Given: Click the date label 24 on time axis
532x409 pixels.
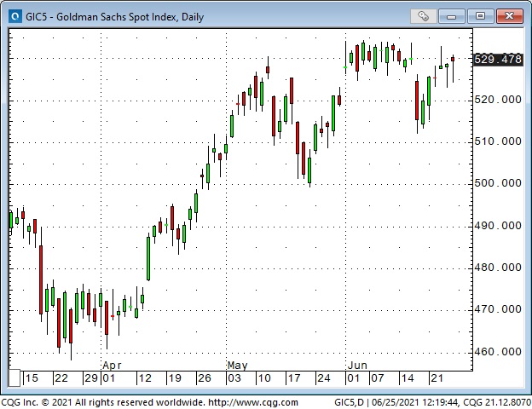Looking at the screenshot, I should (323, 378).
